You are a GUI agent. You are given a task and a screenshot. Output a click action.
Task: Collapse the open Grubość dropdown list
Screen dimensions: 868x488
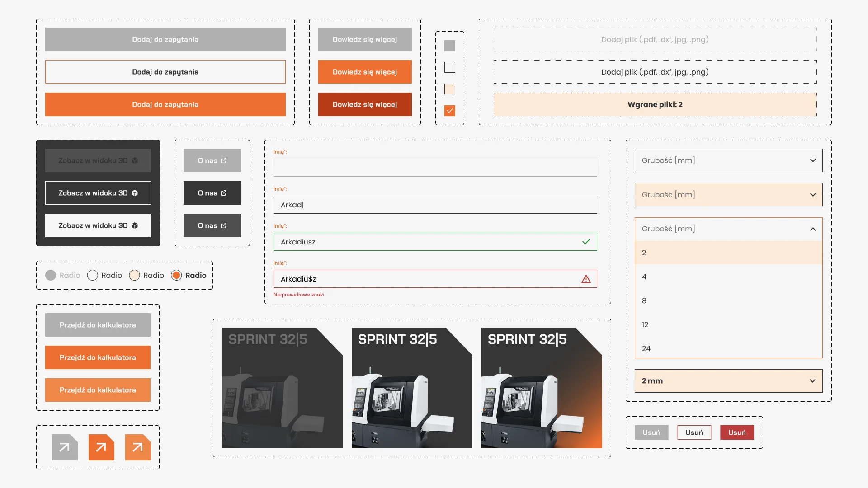tap(813, 229)
